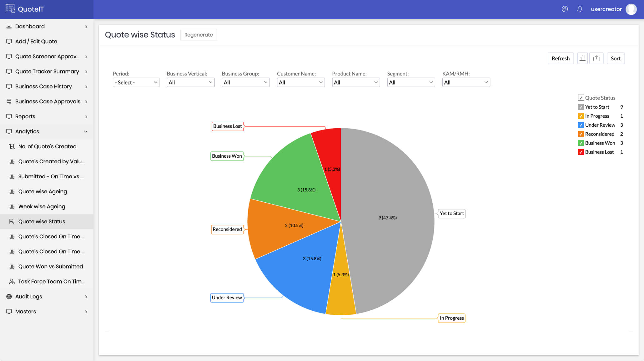Click the QuoteIT logo icon
The image size is (644, 361).
pyautogui.click(x=10, y=9)
